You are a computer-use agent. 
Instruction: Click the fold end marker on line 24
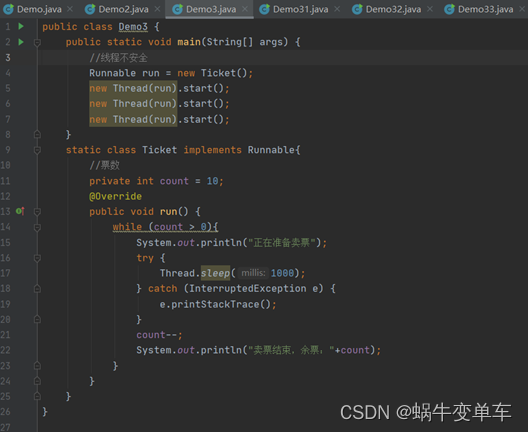pos(37,381)
